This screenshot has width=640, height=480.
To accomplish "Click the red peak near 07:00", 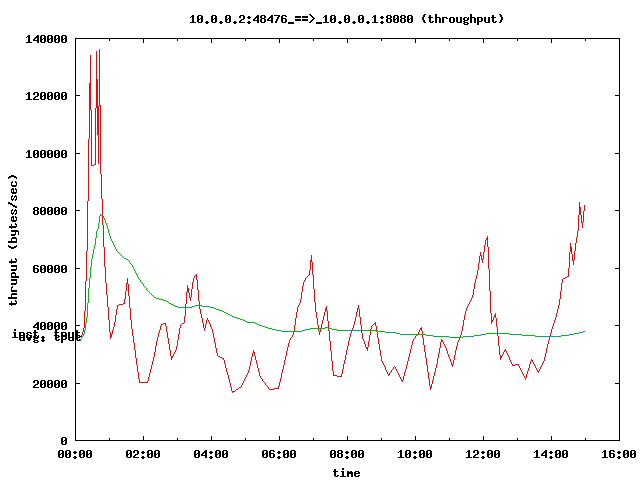I will click(312, 256).
